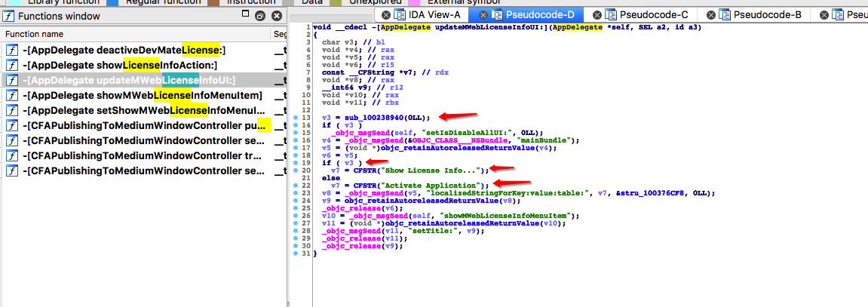Select setShowMWebLicenseInfoMenuI function row
This screenshot has width=868, height=307.
pos(143,110)
